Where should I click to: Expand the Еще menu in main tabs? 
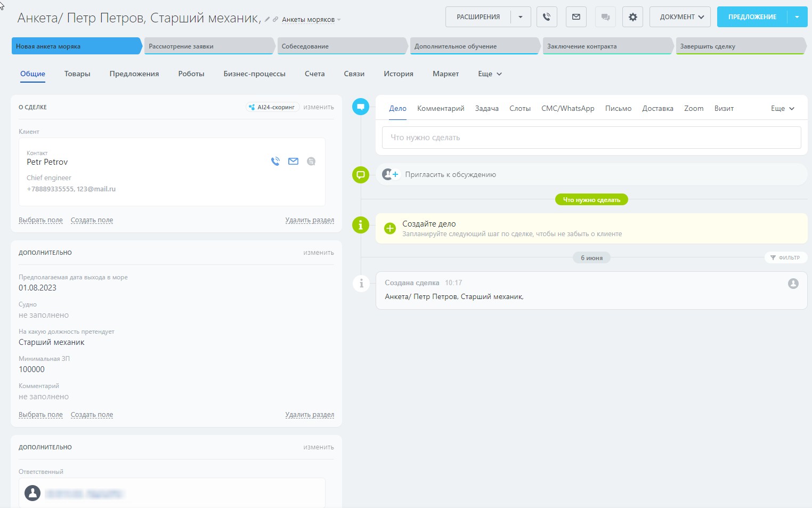[490, 74]
